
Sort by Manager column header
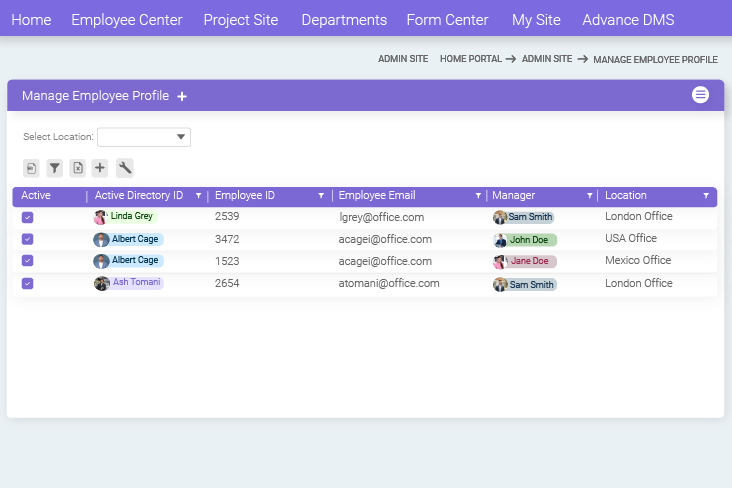click(x=514, y=196)
